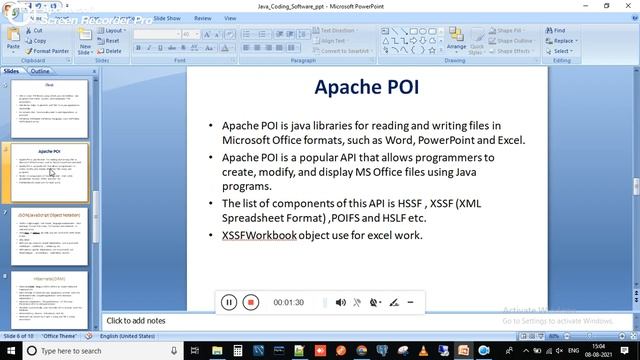Screen dimensions: 640x360
Task: Open the font size dropdown
Action: [191, 34]
